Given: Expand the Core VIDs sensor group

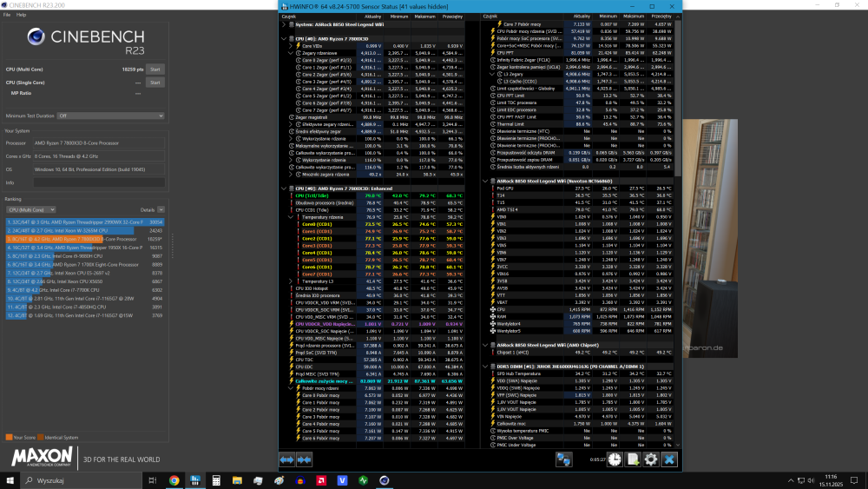Looking at the screenshot, I should point(290,44).
